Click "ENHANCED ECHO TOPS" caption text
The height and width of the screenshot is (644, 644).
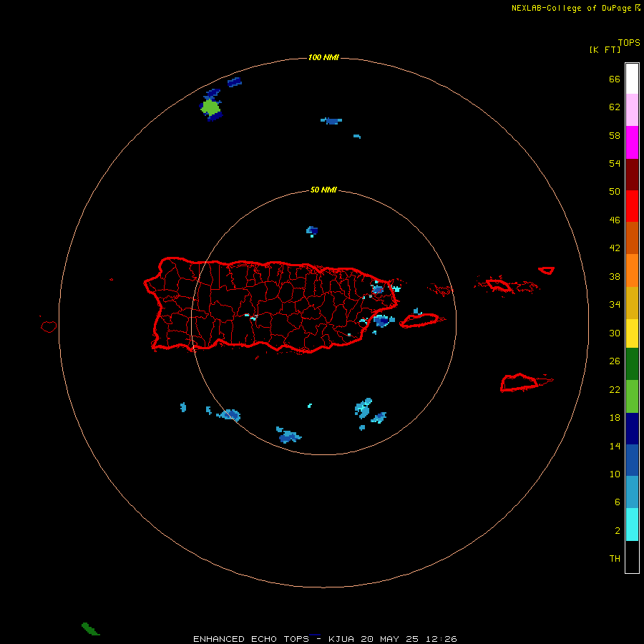(251, 639)
